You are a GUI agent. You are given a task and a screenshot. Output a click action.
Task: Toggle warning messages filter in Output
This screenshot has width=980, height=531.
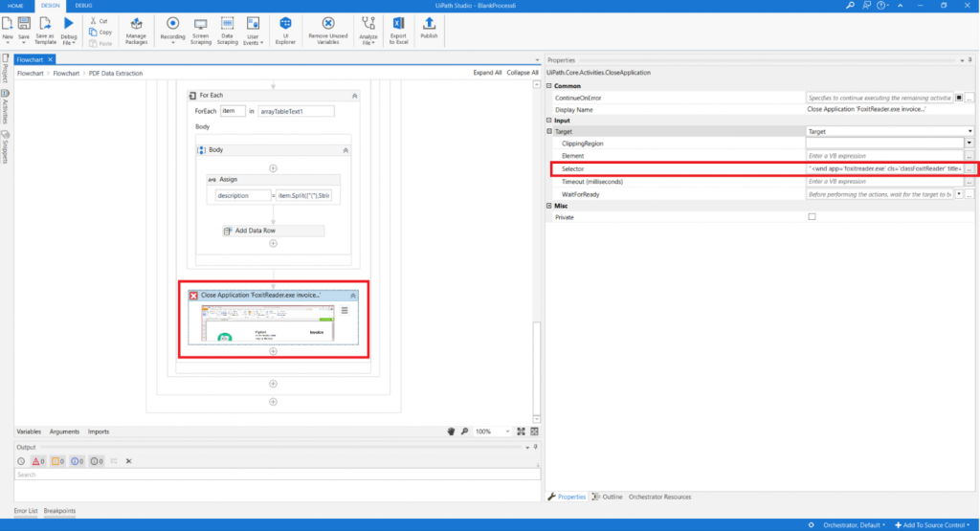[57, 461]
